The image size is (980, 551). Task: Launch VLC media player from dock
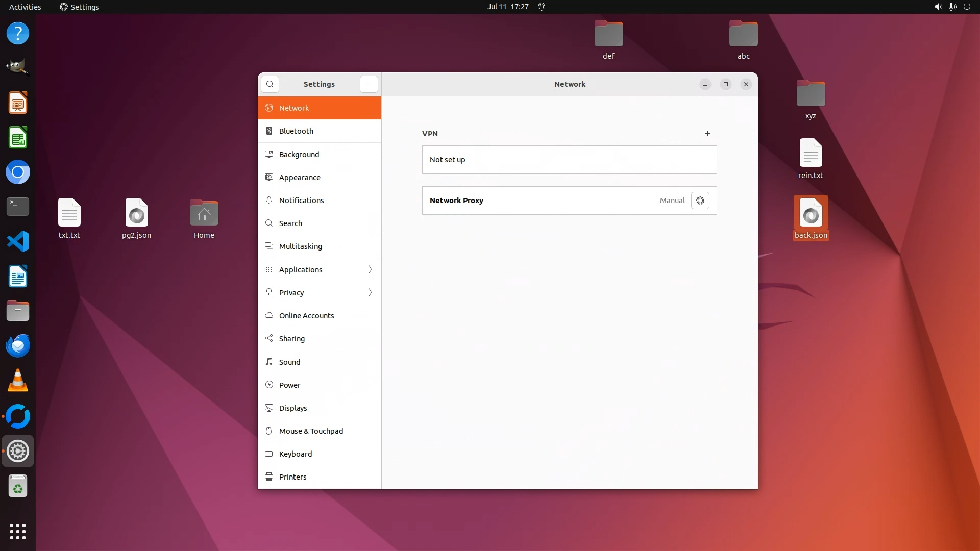tap(18, 381)
